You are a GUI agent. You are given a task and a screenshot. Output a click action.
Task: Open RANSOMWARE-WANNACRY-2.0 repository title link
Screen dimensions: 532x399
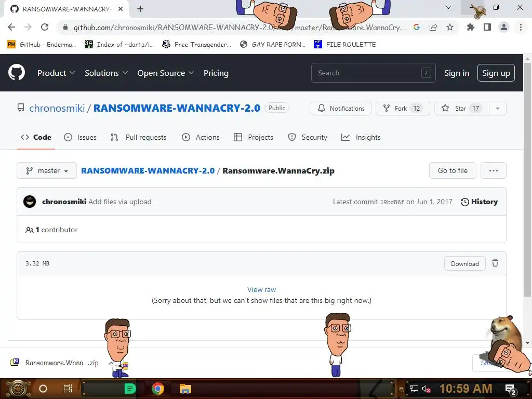(177, 108)
